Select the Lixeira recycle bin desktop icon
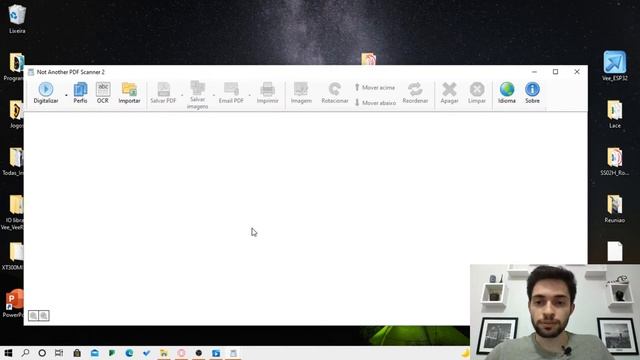Screen dimensions: 640x360 (x=17, y=19)
